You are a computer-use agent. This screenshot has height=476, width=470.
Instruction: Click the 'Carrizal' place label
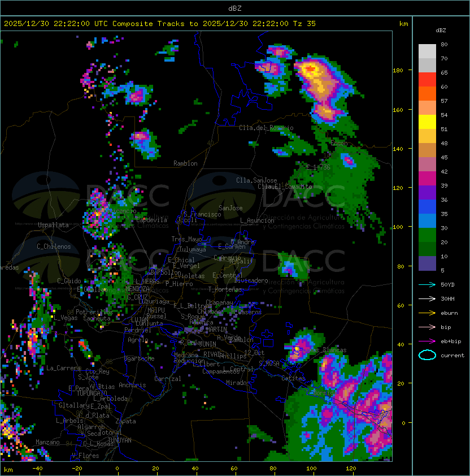167,379
